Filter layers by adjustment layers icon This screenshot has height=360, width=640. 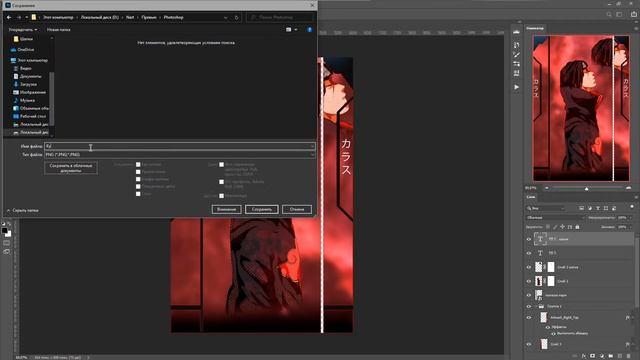(590, 208)
